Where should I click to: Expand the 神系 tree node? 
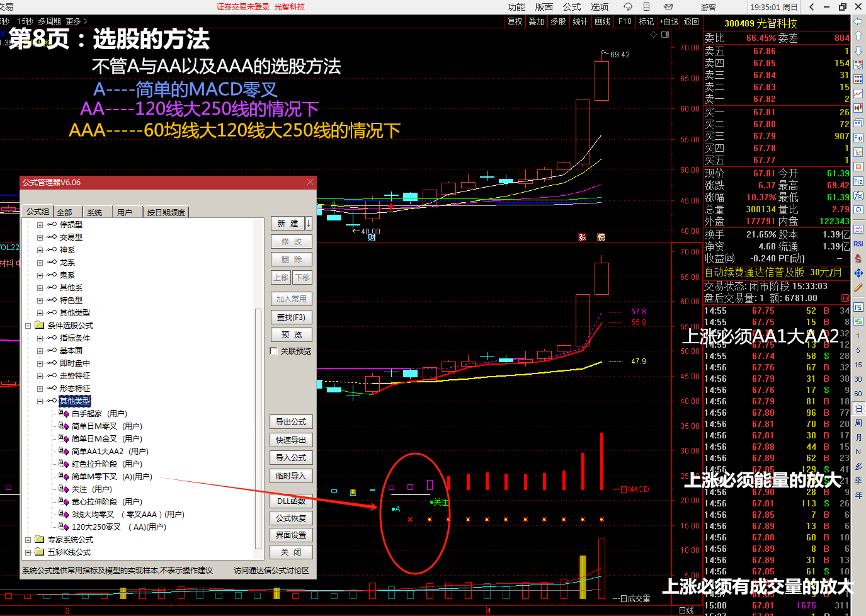click(40, 250)
